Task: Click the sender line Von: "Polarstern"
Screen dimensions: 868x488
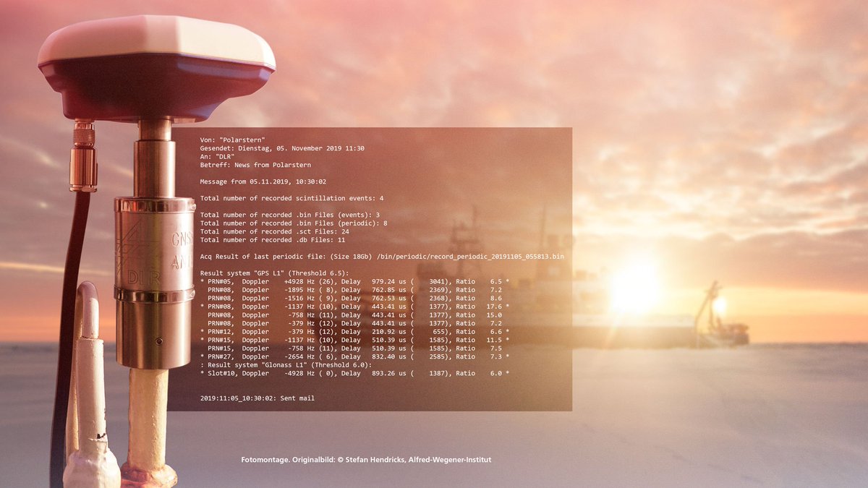Action: (232, 140)
